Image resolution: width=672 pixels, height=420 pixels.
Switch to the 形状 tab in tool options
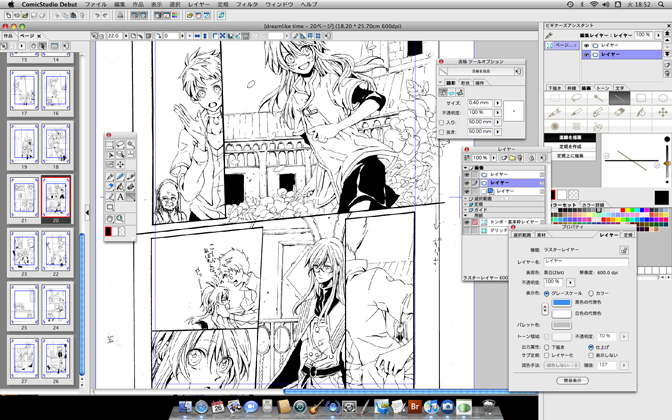(465, 83)
